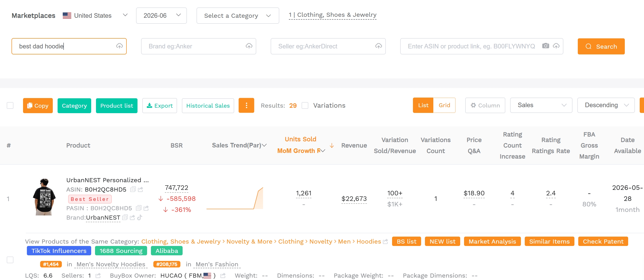
Task: Open ASIN B0H2QC8HD5 external link icon
Action: pyautogui.click(x=141, y=190)
